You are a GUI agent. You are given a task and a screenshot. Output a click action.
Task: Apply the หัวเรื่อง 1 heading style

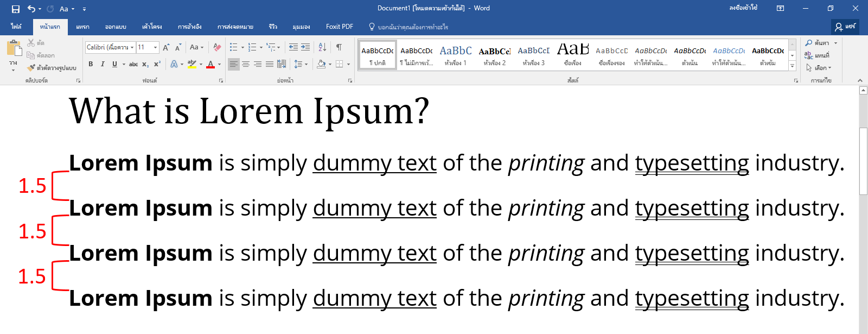pos(456,55)
